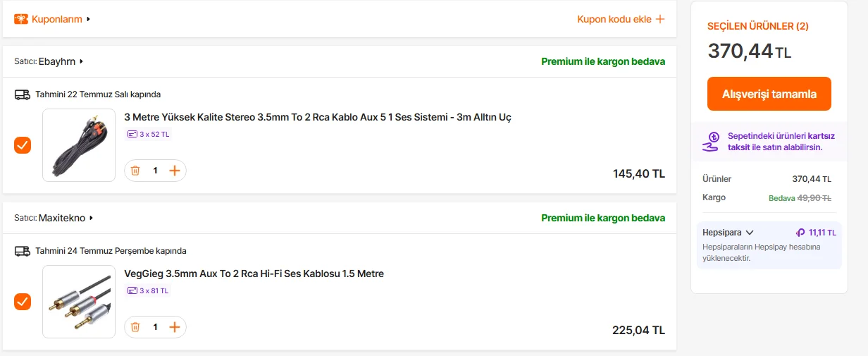Viewport: 868px width, 356px height.
Task: Open the Kuponlarım expander arrow
Action: [x=89, y=19]
